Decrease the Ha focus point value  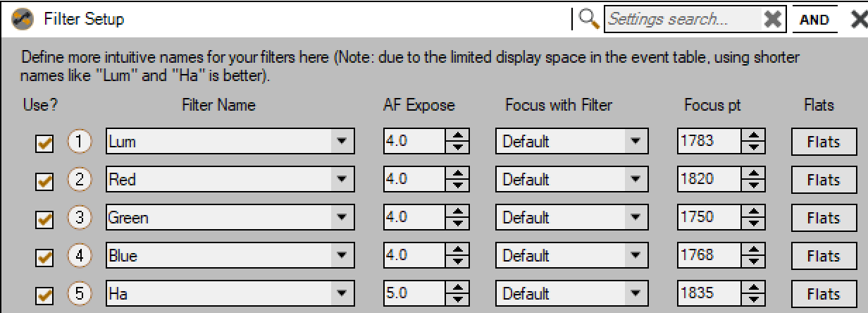tap(754, 300)
